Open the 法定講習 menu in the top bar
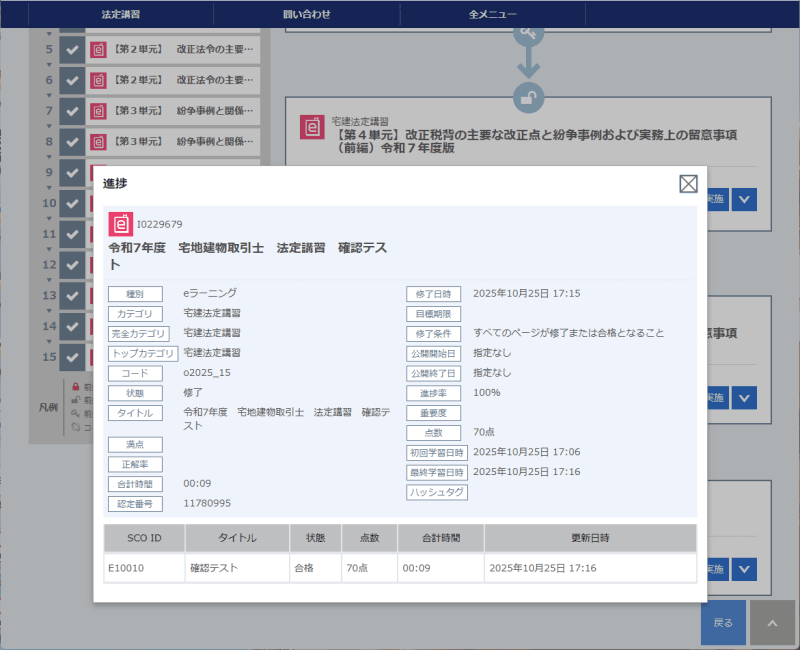Image resolution: width=800 pixels, height=650 pixels. pyautogui.click(x=121, y=14)
